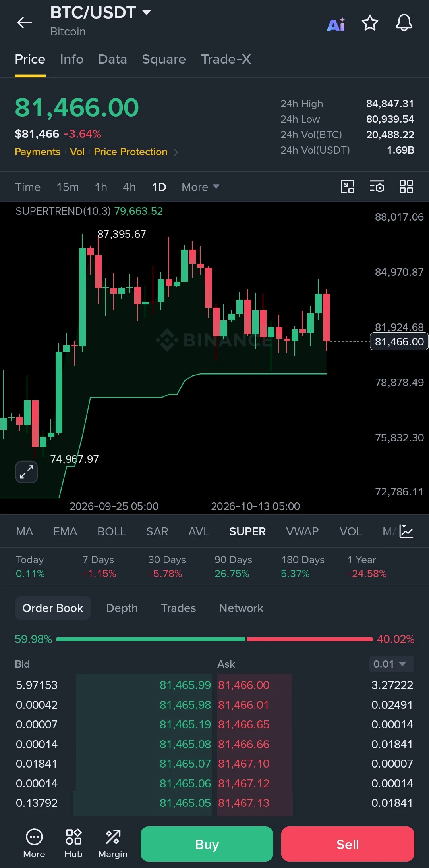Expand Price Protection chevron
Image resolution: width=429 pixels, height=868 pixels.
click(176, 152)
